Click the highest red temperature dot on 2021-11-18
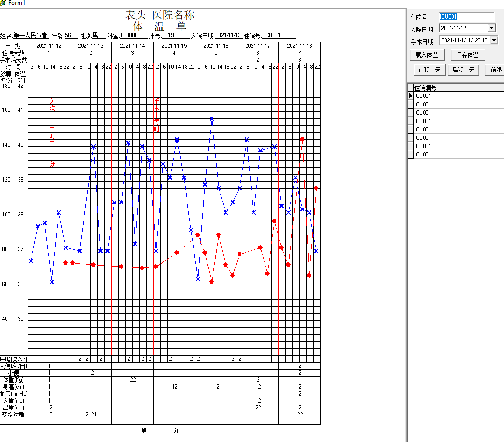The image size is (504, 442). (x=302, y=139)
